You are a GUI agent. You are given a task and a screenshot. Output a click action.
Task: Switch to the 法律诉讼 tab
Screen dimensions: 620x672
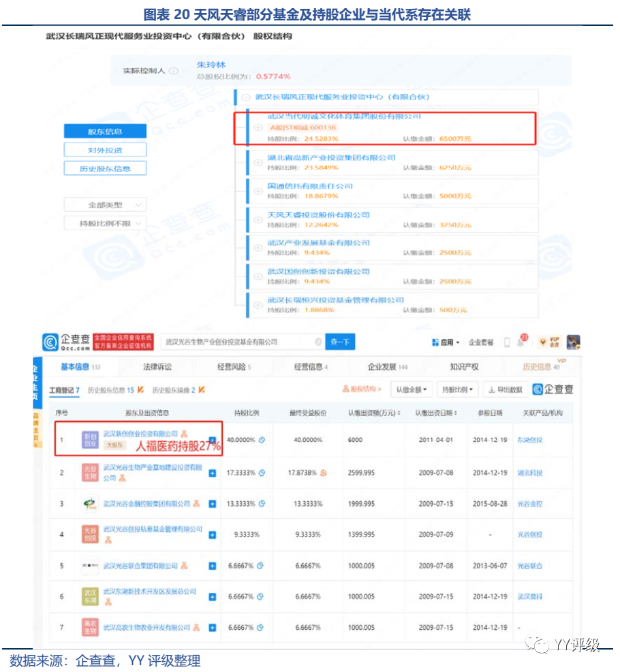click(x=157, y=367)
